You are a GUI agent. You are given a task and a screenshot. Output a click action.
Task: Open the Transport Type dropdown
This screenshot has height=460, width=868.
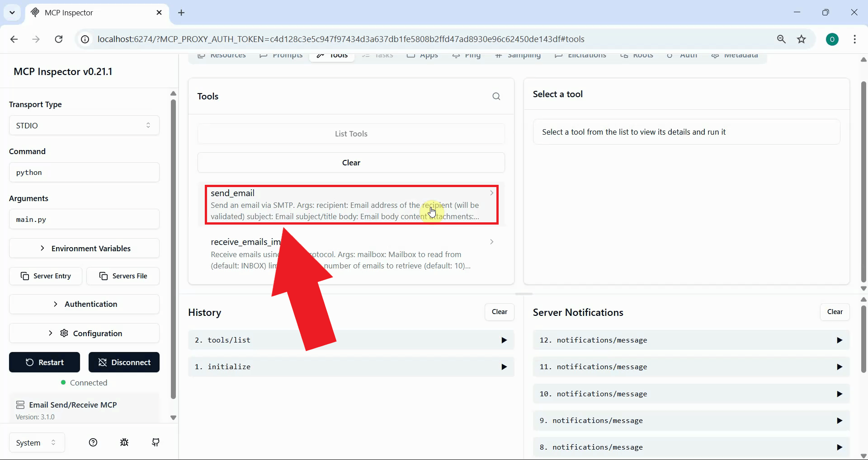click(x=84, y=125)
